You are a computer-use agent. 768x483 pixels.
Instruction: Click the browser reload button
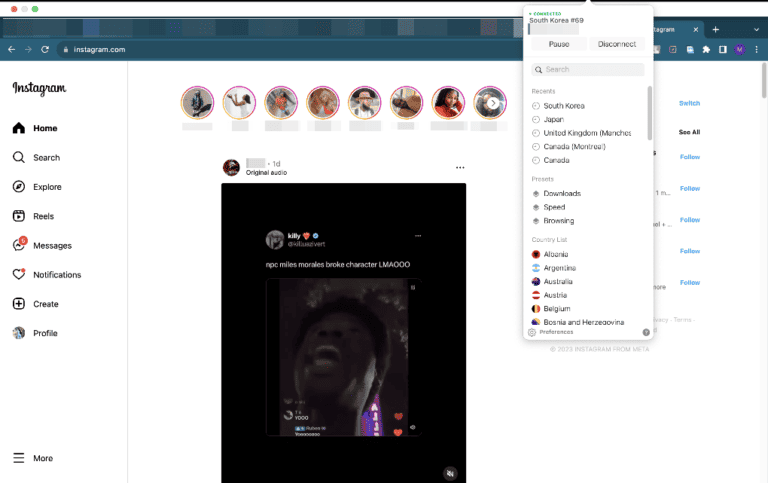click(45, 49)
